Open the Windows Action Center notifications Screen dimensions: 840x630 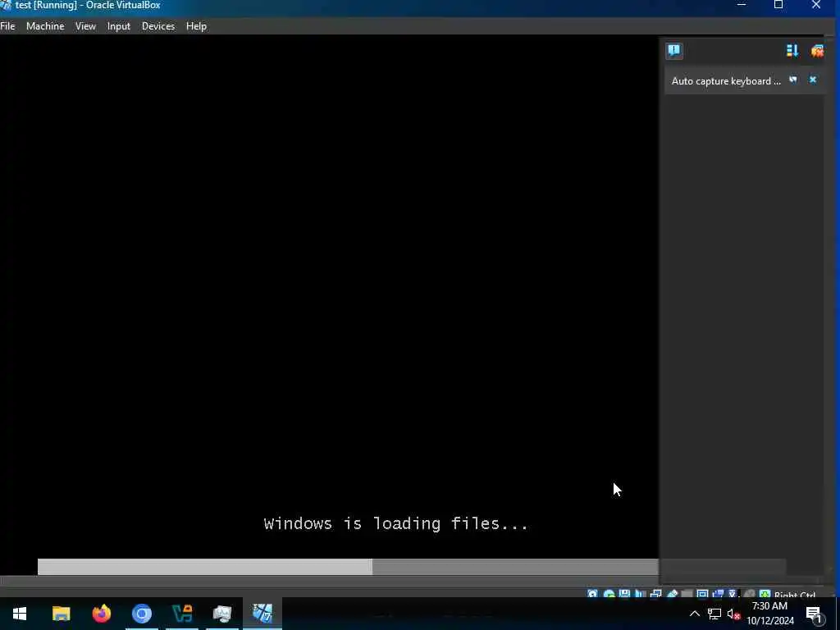pyautogui.click(x=815, y=614)
